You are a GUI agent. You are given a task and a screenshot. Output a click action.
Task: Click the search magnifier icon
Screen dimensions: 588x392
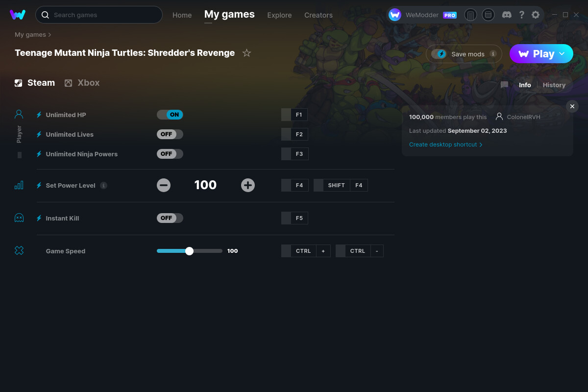(45, 15)
